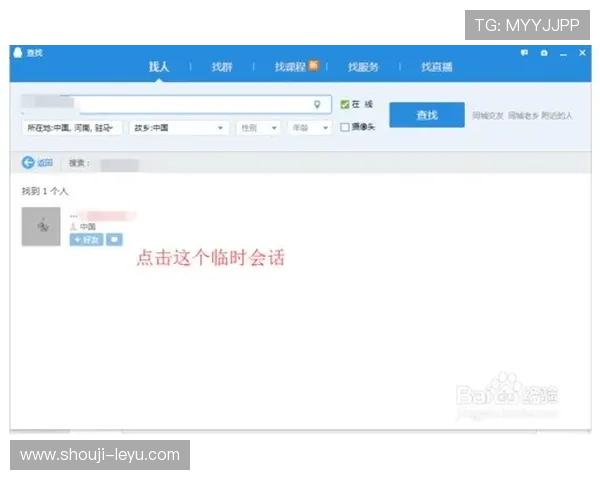Minimize the 查找 window

(563, 54)
